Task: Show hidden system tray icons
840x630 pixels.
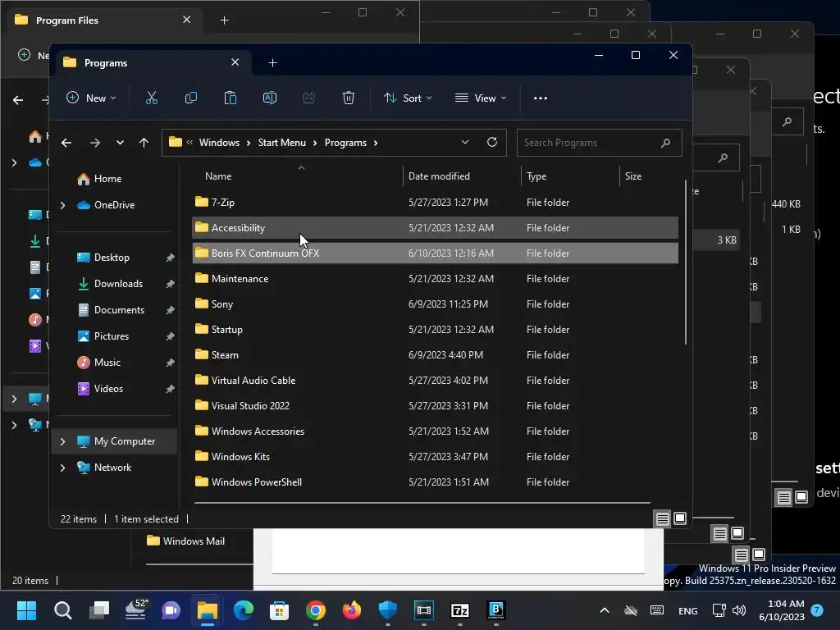Action: (x=605, y=610)
